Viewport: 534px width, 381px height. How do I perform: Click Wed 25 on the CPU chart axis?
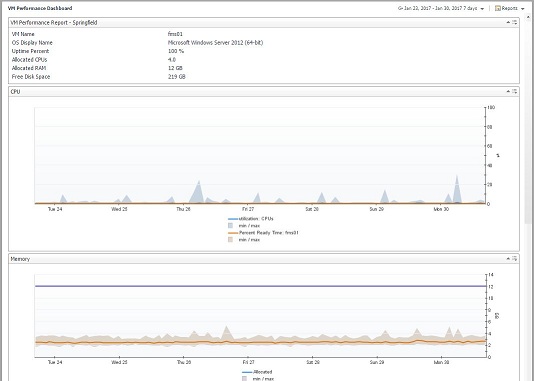119,209
